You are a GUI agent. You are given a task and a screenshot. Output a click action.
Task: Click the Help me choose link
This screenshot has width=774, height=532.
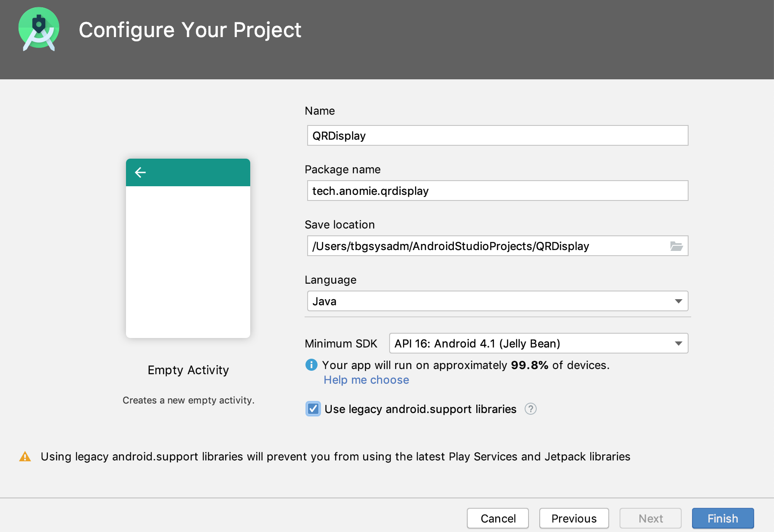click(x=366, y=380)
